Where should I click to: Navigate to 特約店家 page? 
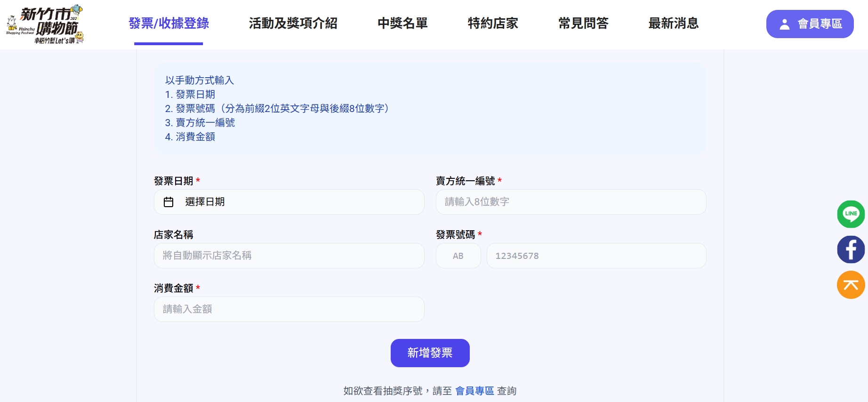(492, 23)
